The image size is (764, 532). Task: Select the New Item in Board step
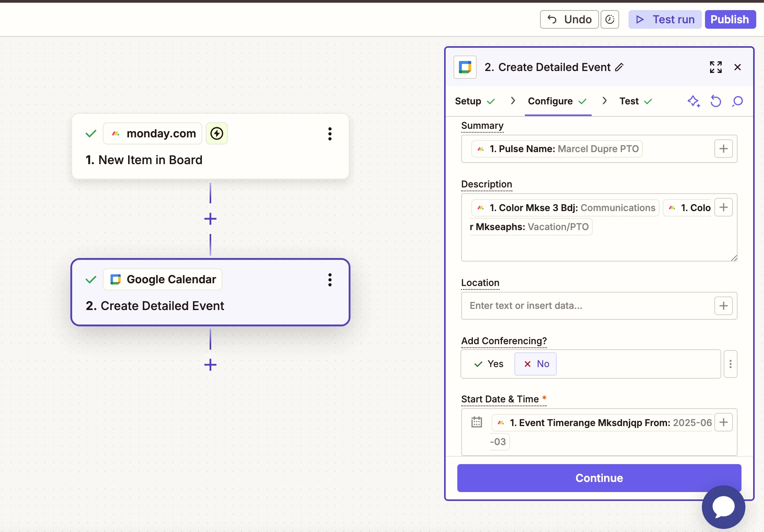[210, 146]
